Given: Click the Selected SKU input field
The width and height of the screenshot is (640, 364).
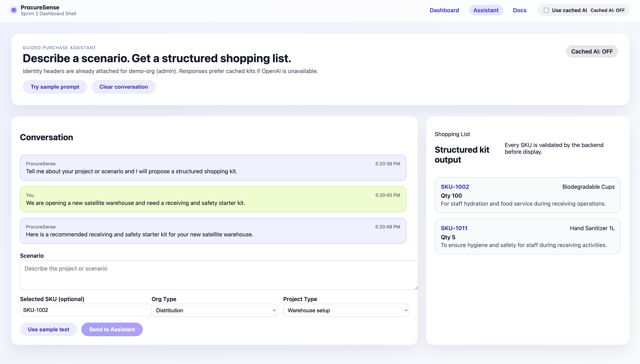Looking at the screenshot, I should tap(86, 310).
